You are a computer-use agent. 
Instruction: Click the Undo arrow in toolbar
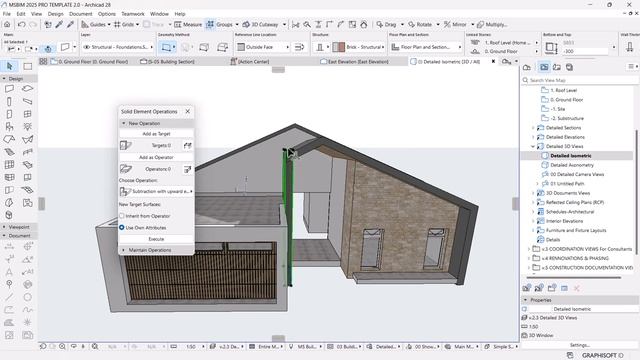pyautogui.click(x=22, y=24)
